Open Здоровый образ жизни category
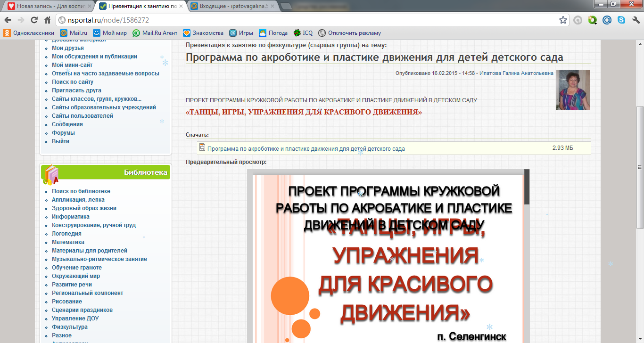 [x=84, y=208]
